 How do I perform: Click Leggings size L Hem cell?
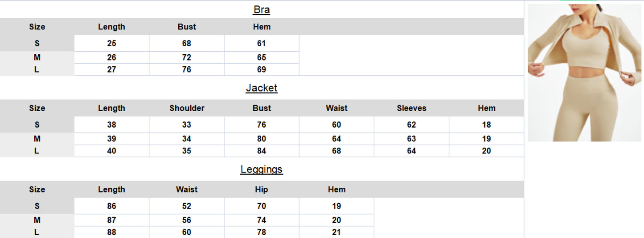(x=336, y=232)
